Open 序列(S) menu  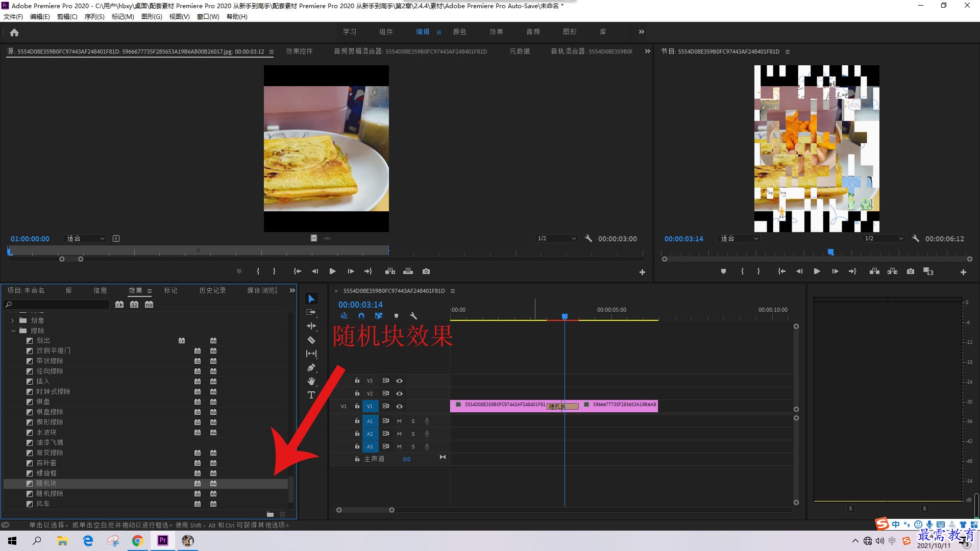pos(94,17)
